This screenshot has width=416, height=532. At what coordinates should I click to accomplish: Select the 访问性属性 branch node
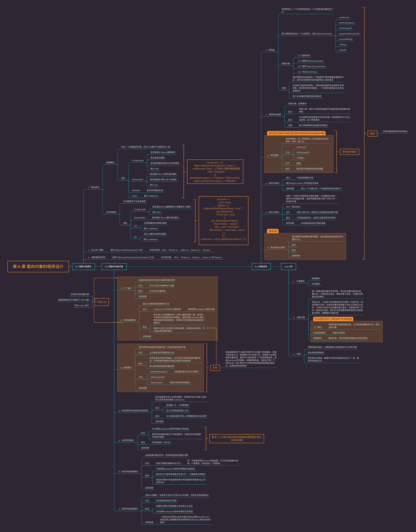click(x=111, y=212)
